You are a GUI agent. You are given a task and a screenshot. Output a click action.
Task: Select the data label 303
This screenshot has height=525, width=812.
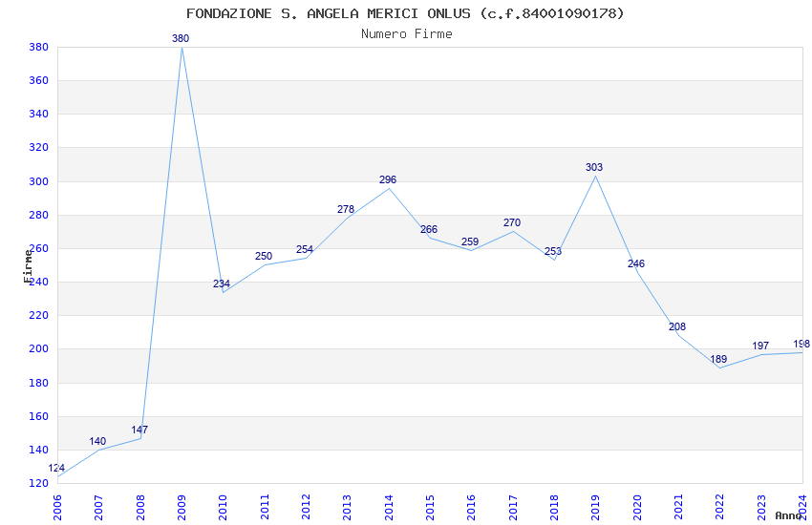[x=594, y=167]
